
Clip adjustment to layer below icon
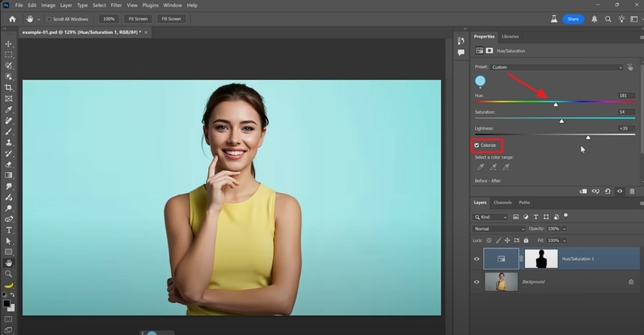coord(583,191)
